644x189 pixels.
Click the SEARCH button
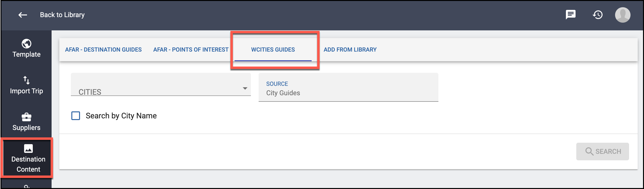click(603, 151)
